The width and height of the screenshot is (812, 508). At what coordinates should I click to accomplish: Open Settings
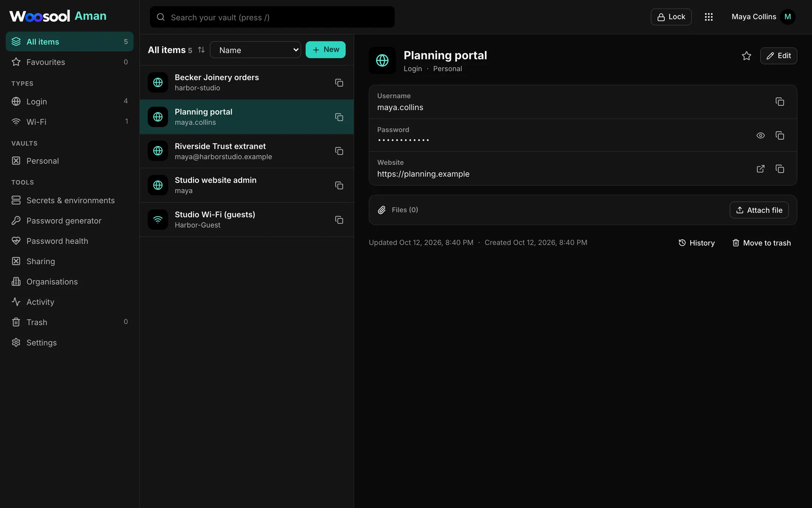69,342
